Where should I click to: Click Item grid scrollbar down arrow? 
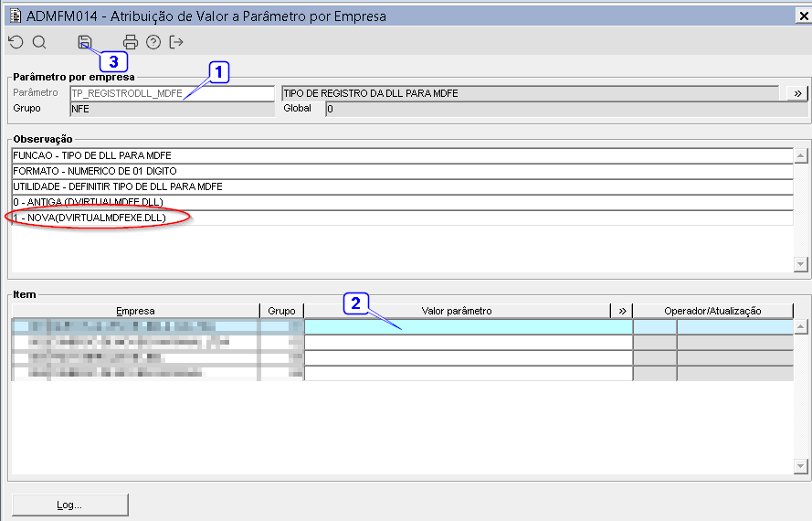801,466
